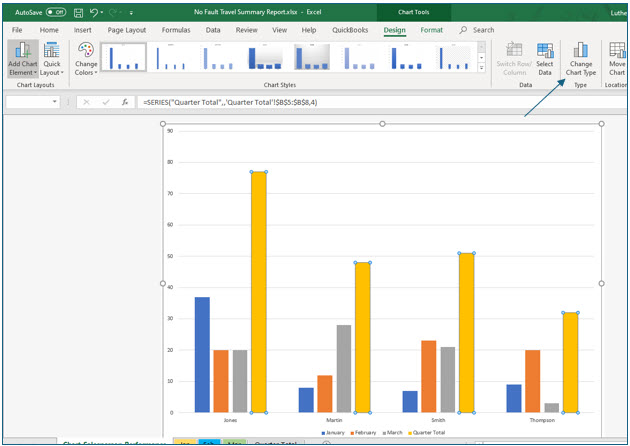Screen dimensions: 630x446
Task: Click the Undo arrow icon
Action: [94, 12]
